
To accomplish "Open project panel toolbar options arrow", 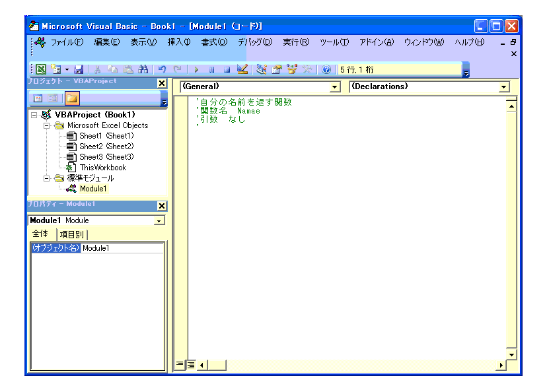I will point(164,98).
